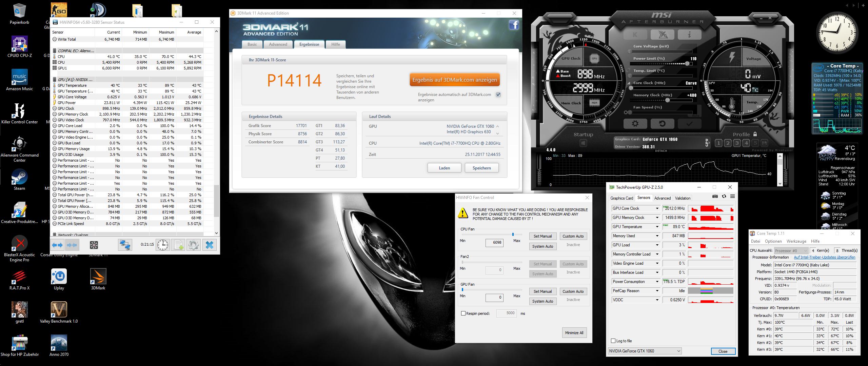
Task: Click GPU-Z screenshot camera icon
Action: point(715,197)
